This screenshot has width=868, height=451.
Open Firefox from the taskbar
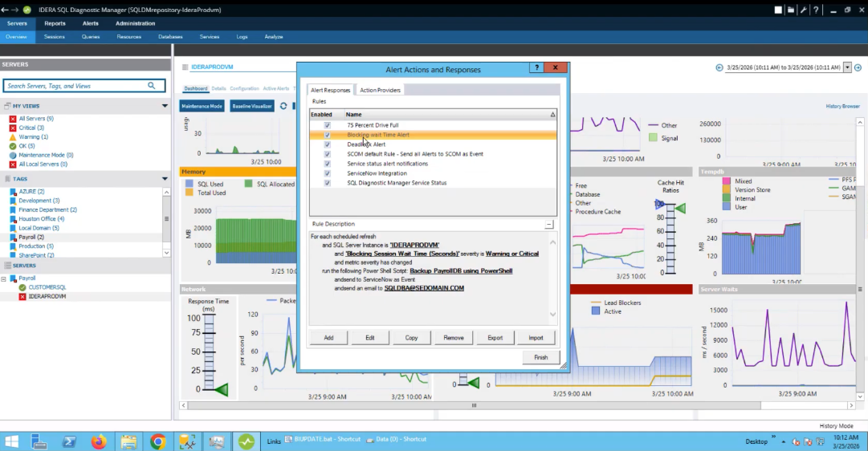click(99, 441)
